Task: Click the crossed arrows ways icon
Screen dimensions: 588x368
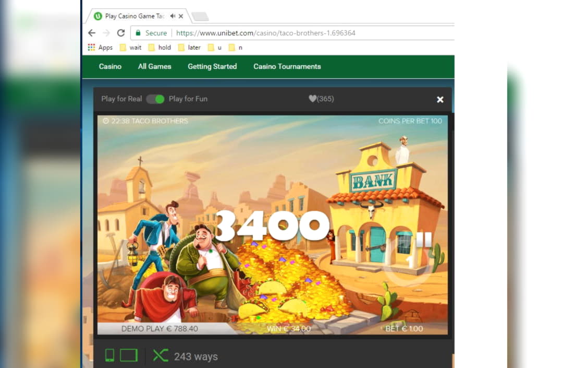Action: point(161,355)
